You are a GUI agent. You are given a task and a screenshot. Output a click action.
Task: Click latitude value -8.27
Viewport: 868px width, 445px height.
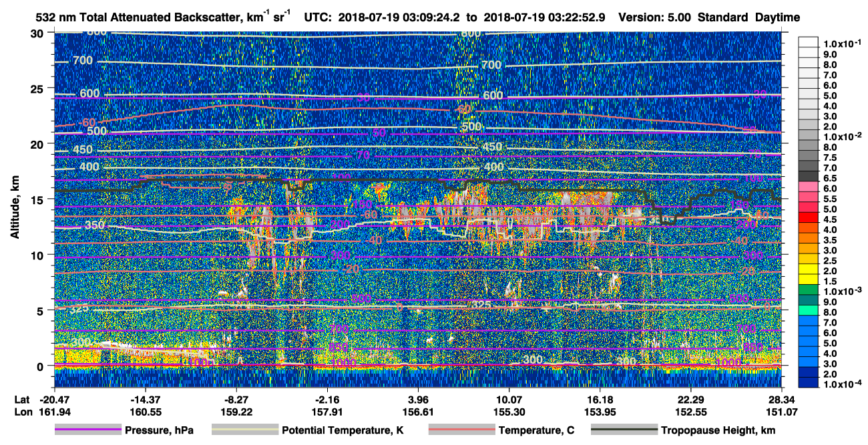pyautogui.click(x=237, y=400)
